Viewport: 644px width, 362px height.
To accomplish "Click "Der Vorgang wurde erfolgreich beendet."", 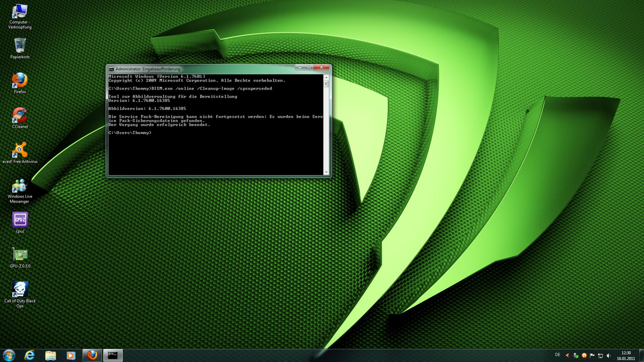I will coord(159,125).
